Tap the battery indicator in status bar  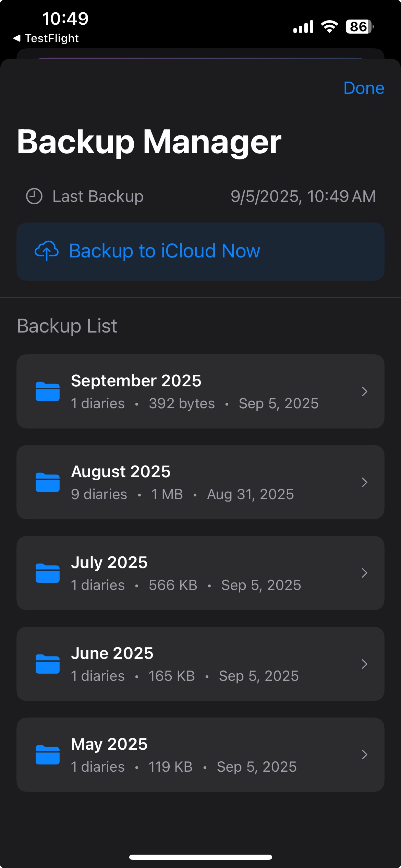tap(359, 27)
